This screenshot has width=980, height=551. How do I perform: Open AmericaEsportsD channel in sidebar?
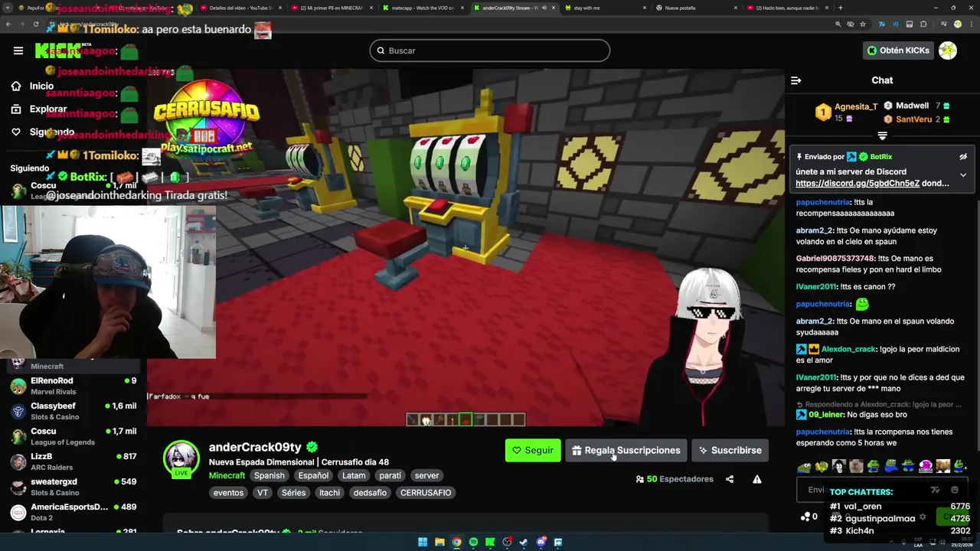[73, 512]
